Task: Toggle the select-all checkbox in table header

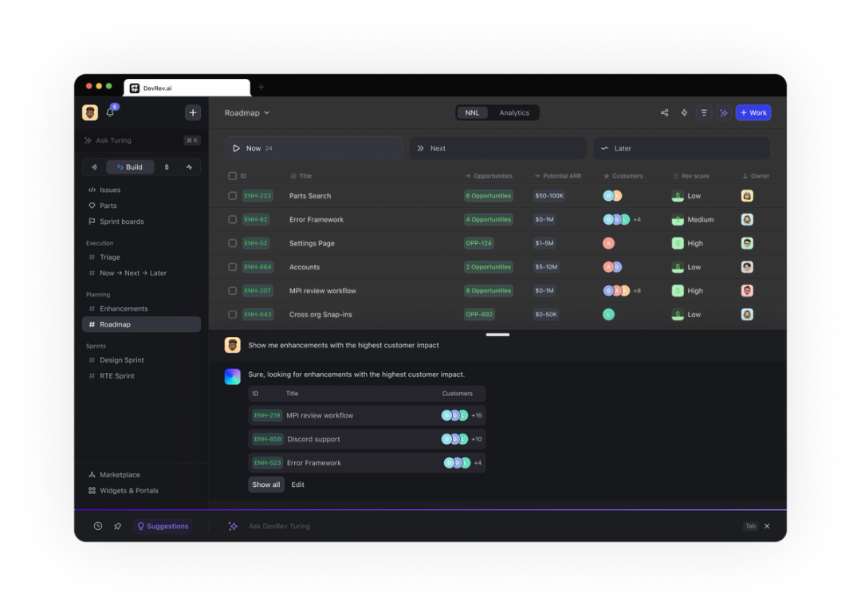Action: click(x=232, y=175)
